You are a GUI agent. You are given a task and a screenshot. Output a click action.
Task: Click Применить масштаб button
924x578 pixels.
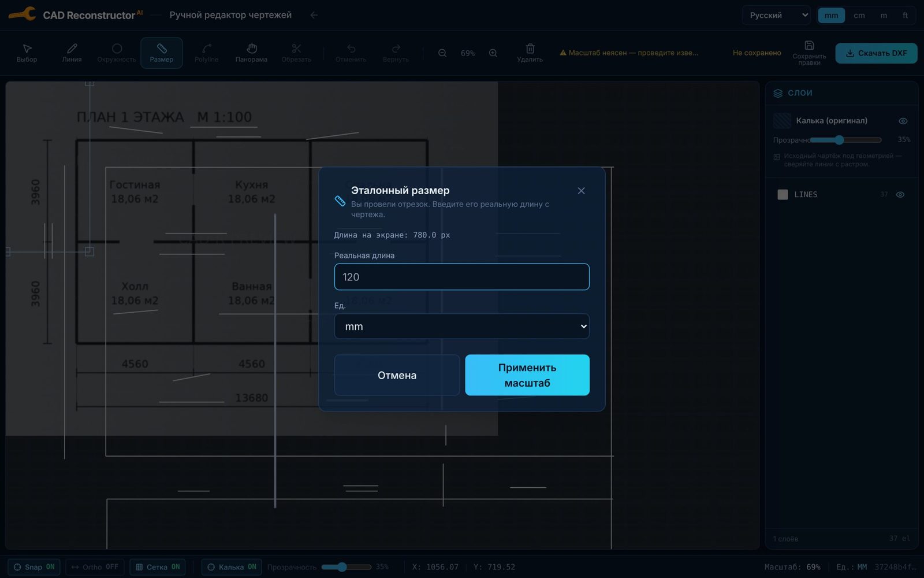pyautogui.click(x=527, y=375)
